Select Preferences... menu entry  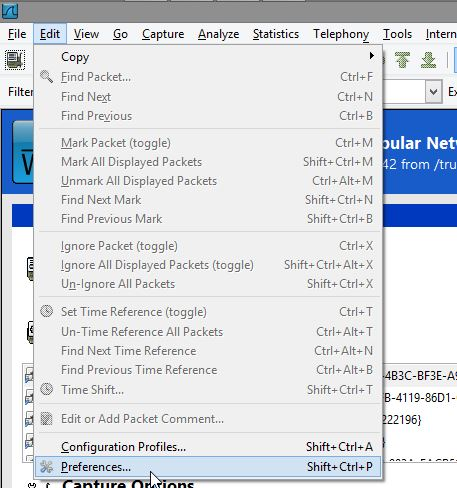(209, 467)
